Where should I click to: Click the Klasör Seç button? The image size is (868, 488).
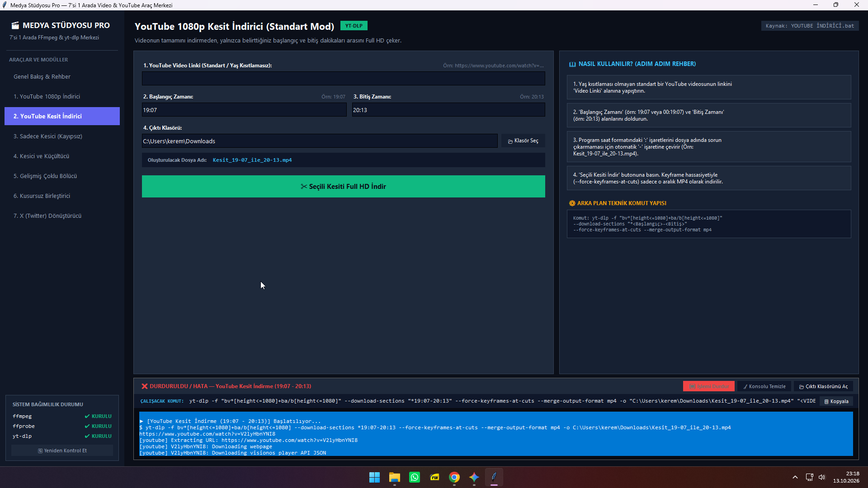pos(523,141)
